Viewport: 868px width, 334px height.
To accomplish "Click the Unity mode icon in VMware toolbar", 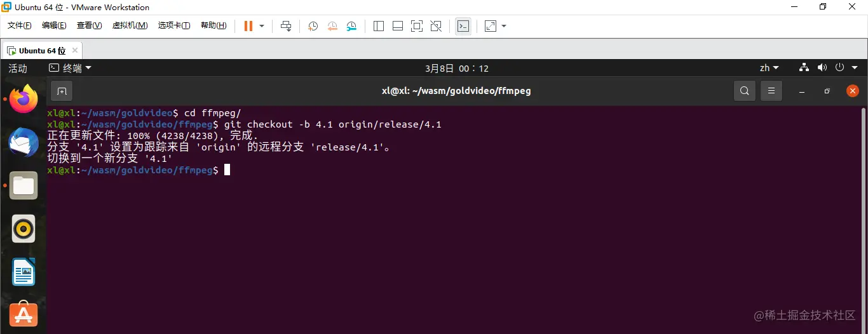I will tap(436, 26).
